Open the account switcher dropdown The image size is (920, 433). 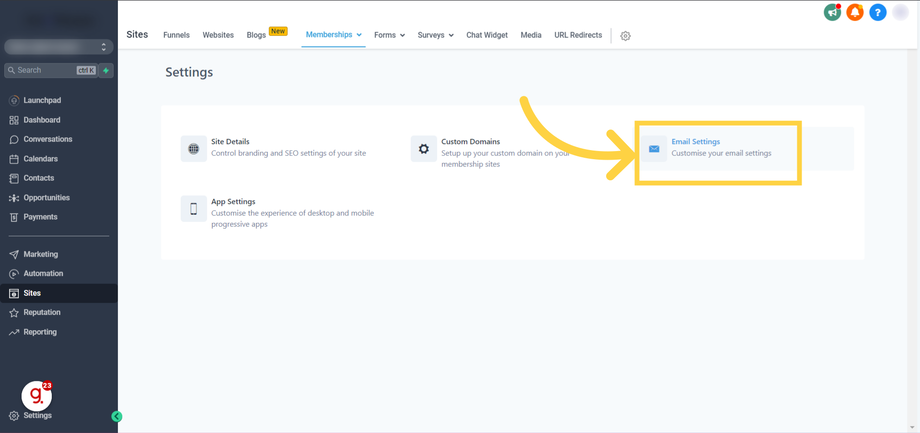click(x=59, y=47)
